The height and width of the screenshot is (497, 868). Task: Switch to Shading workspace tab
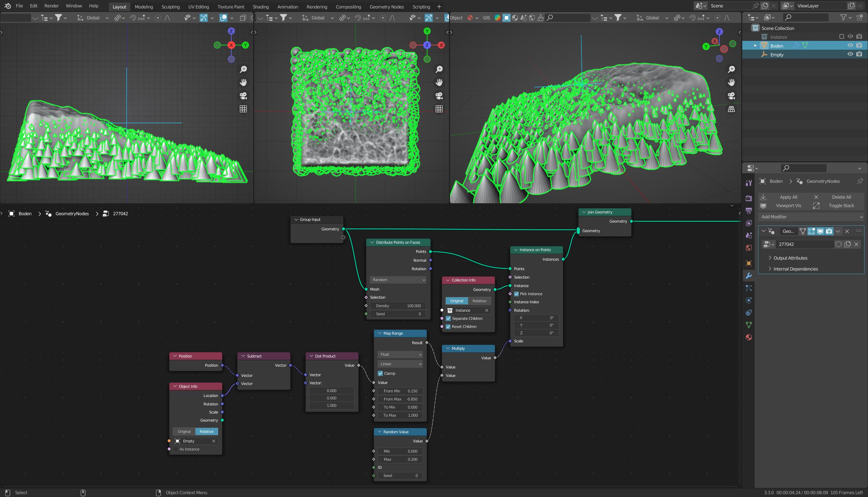tap(261, 7)
